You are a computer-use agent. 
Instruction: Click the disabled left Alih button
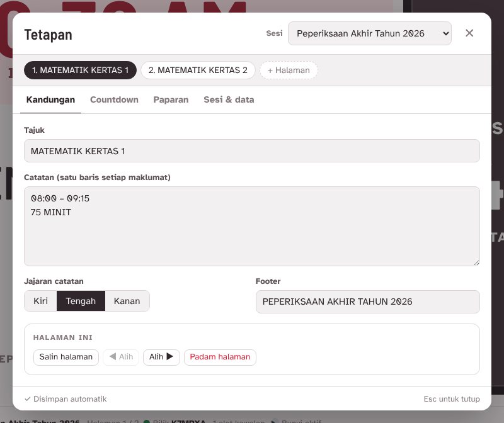pos(121,357)
